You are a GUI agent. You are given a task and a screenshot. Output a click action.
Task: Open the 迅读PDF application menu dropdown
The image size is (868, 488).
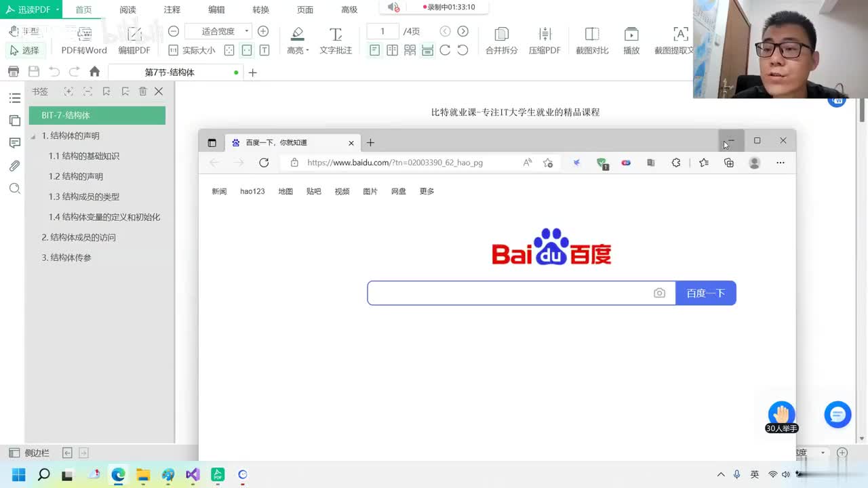tap(31, 9)
